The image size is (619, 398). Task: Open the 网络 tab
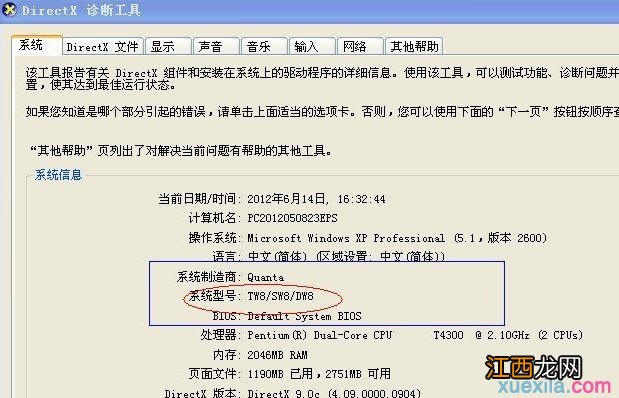tap(360, 47)
